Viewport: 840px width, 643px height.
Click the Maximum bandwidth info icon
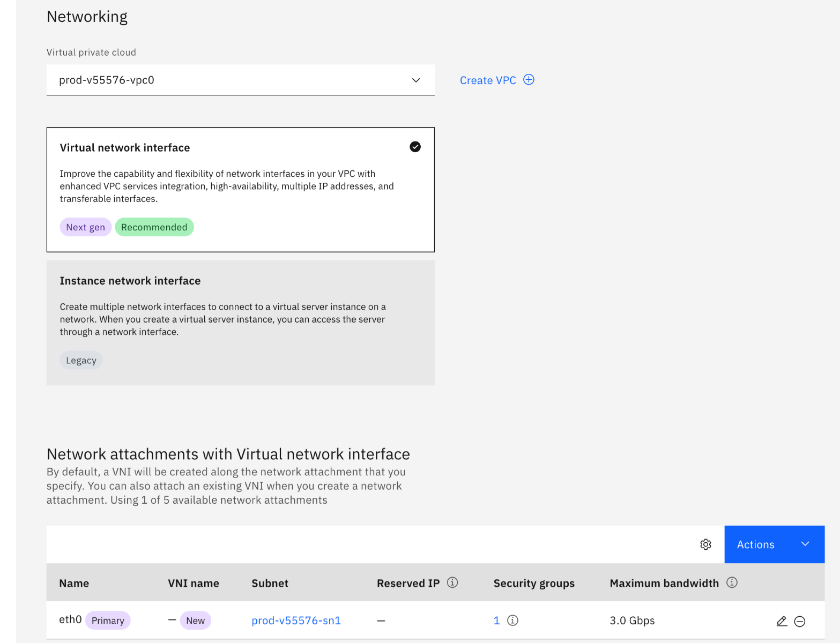pos(732,582)
